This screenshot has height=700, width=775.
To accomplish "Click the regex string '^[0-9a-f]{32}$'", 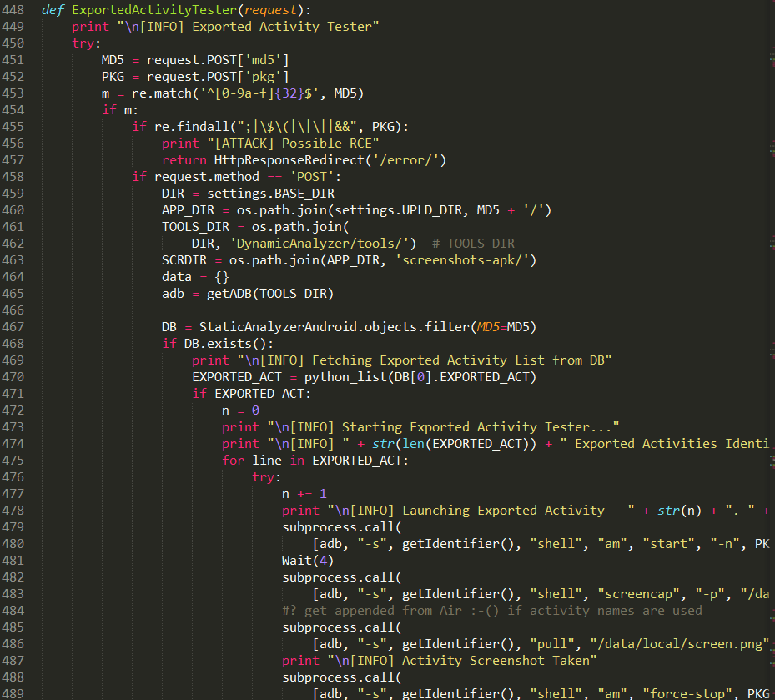I will [259, 93].
